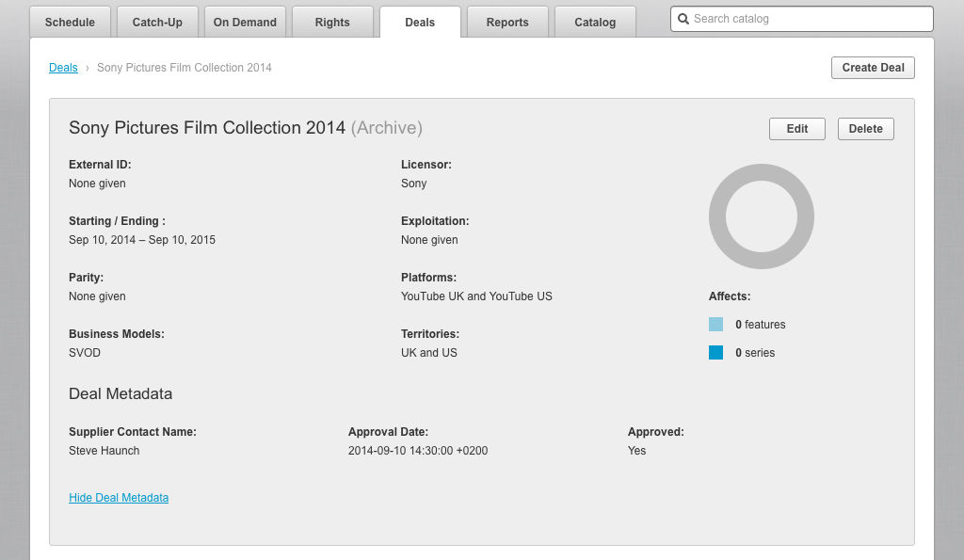This screenshot has width=964, height=560.
Task: Select the Deals tab
Action: point(420,23)
